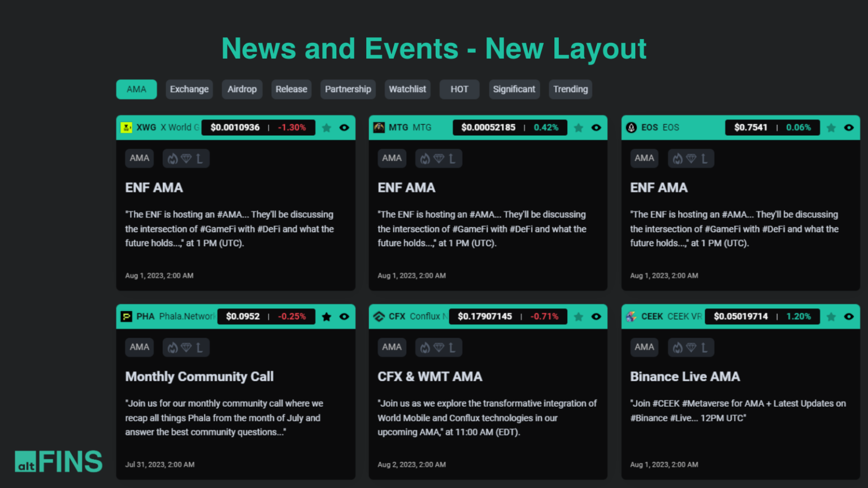Select the diamond icon on the MTG card
The image size is (868, 488).
[439, 158]
